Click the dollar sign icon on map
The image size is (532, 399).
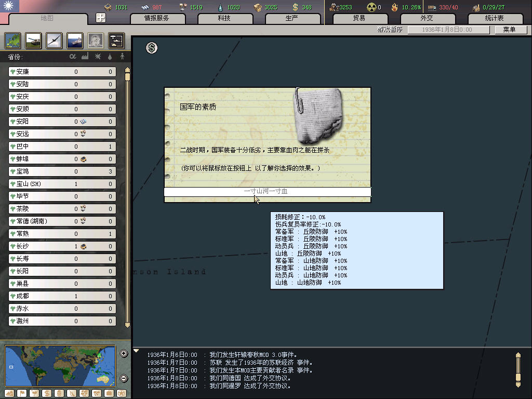click(152, 48)
